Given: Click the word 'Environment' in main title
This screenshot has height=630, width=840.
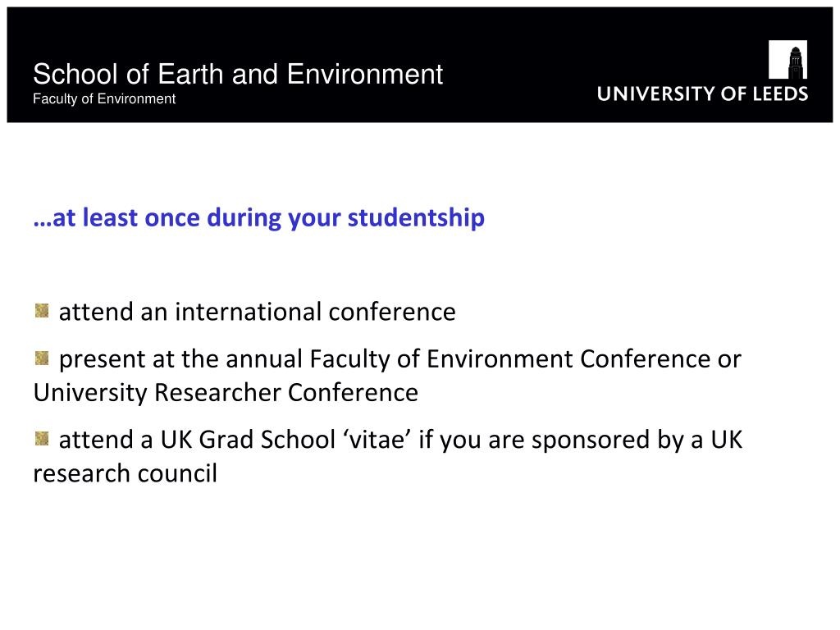Looking at the screenshot, I should tap(365, 74).
